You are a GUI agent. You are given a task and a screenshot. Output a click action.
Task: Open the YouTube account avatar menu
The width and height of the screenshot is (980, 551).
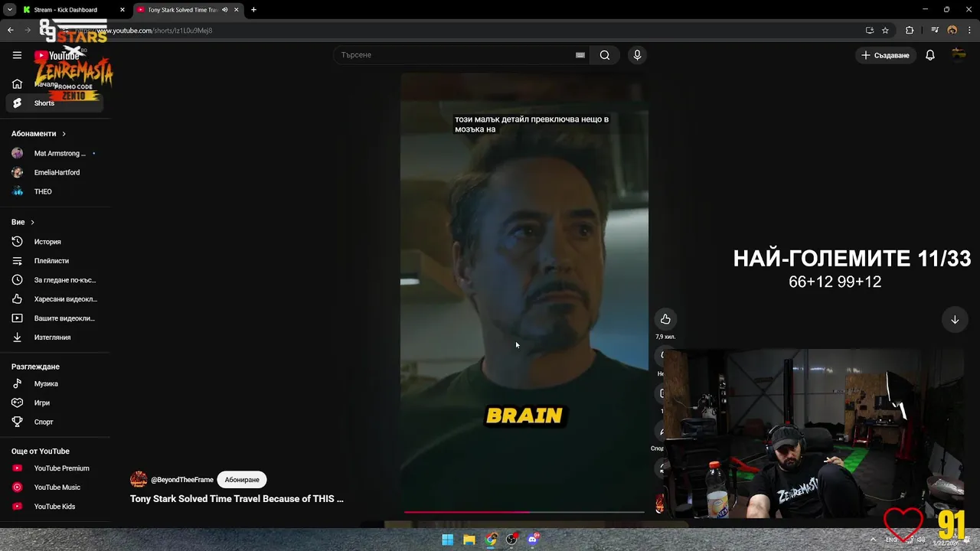959,54
